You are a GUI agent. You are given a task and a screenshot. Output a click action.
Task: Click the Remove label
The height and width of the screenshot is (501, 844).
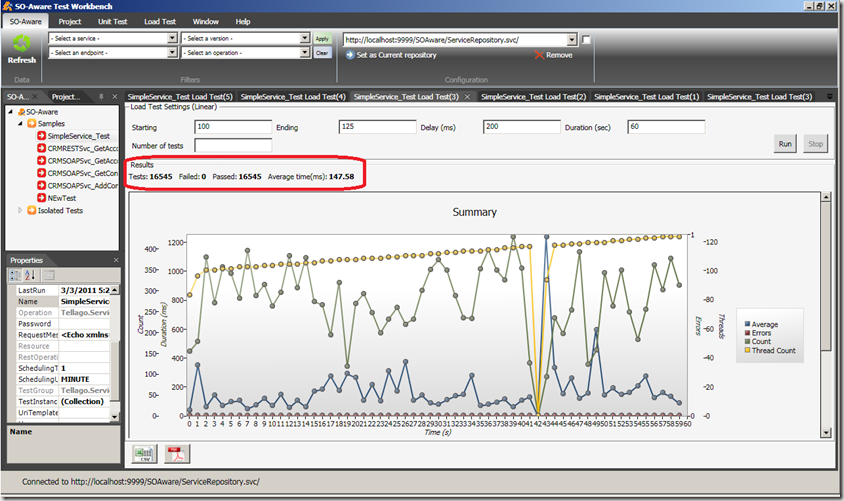559,55
